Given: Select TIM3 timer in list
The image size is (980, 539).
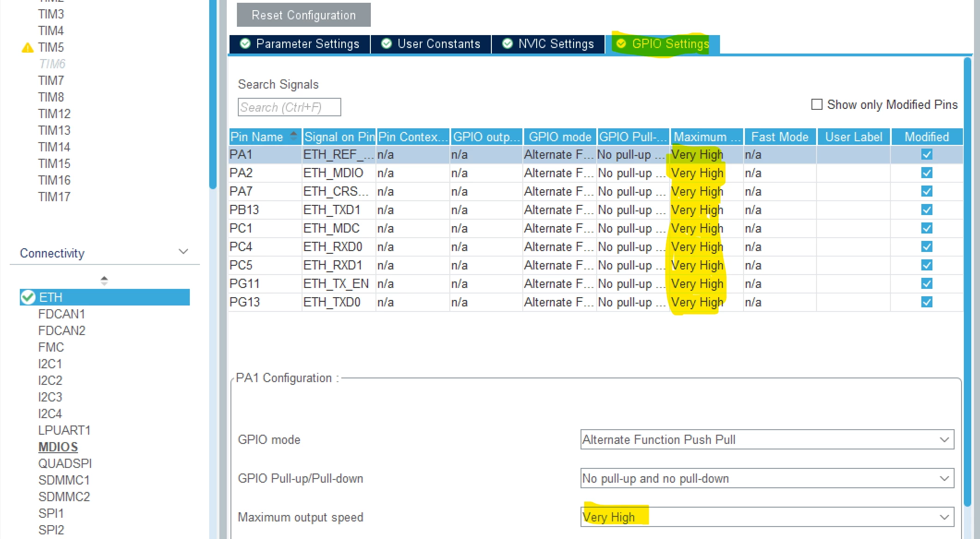Looking at the screenshot, I should pyautogui.click(x=51, y=14).
